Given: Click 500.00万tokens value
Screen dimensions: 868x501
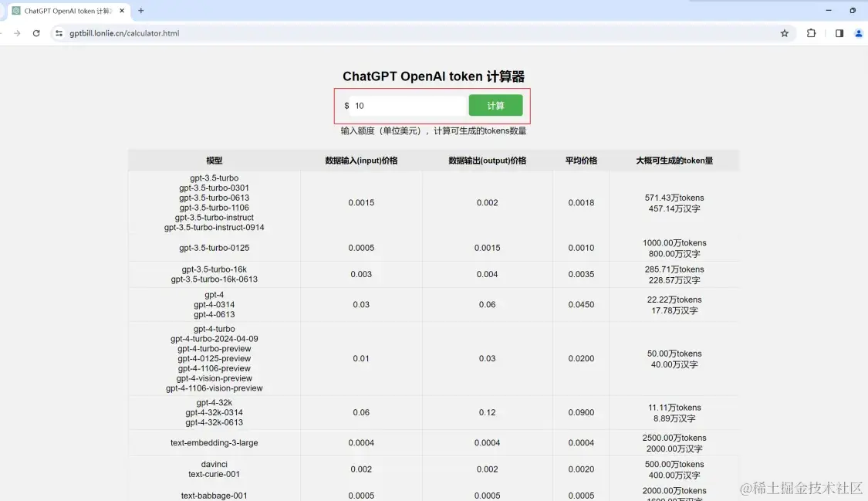Looking at the screenshot, I should (674, 464).
